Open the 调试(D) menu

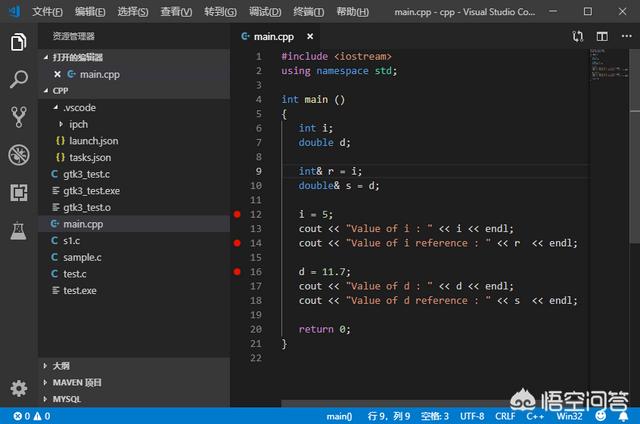click(264, 11)
